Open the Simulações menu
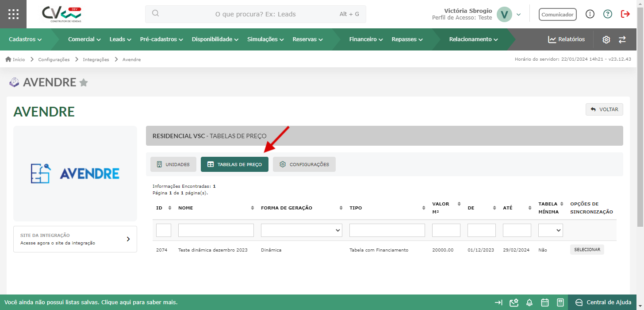The image size is (644, 310). 265,39
